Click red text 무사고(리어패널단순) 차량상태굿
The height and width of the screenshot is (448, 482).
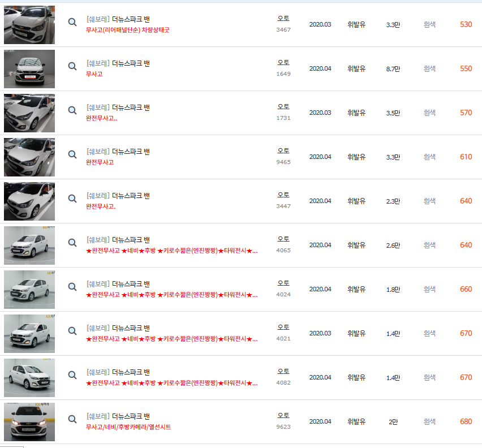(127, 30)
